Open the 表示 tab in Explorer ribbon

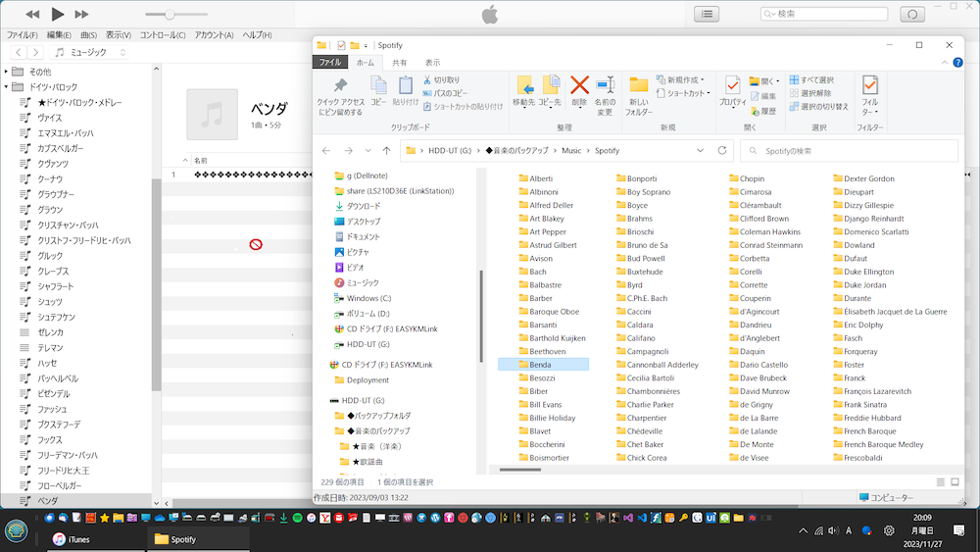pyautogui.click(x=432, y=62)
